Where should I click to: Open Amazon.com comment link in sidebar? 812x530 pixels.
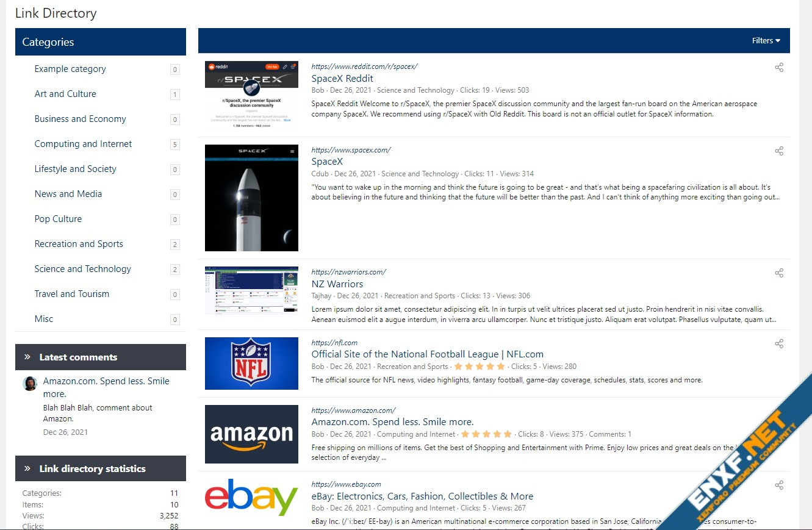pos(106,387)
